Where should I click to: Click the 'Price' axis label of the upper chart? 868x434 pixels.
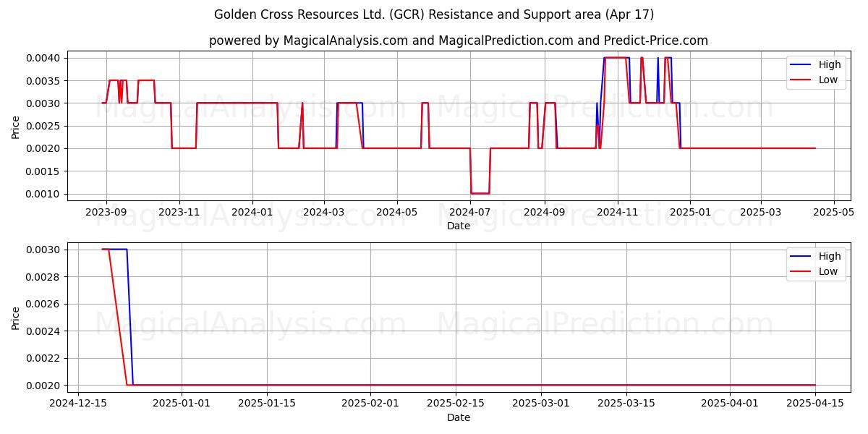(x=16, y=126)
